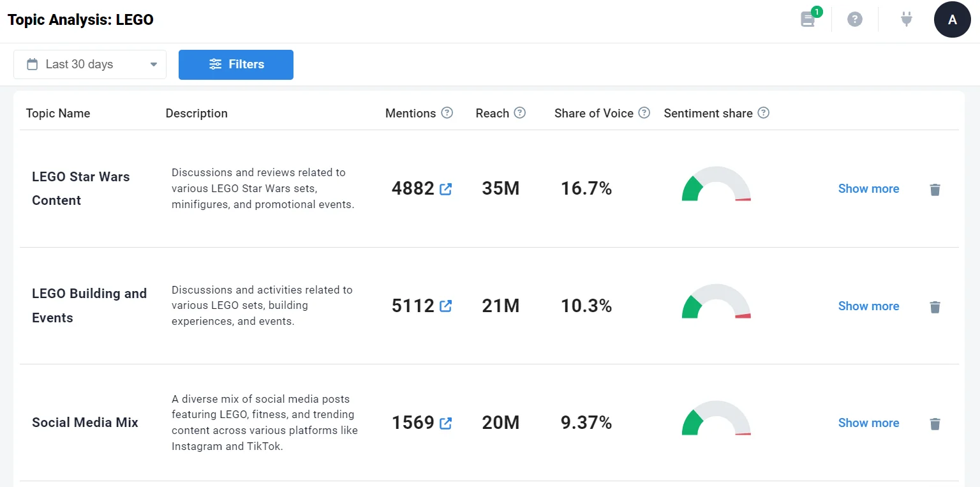Viewport: 980px width, 487px height.
Task: Show more for Social Media Mix
Action: [x=868, y=423]
